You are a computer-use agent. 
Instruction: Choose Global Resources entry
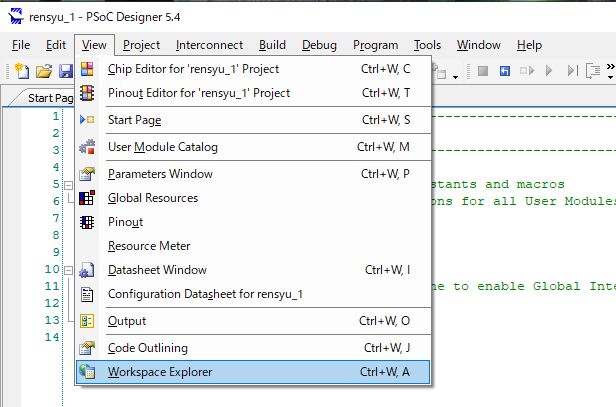pyautogui.click(x=253, y=198)
